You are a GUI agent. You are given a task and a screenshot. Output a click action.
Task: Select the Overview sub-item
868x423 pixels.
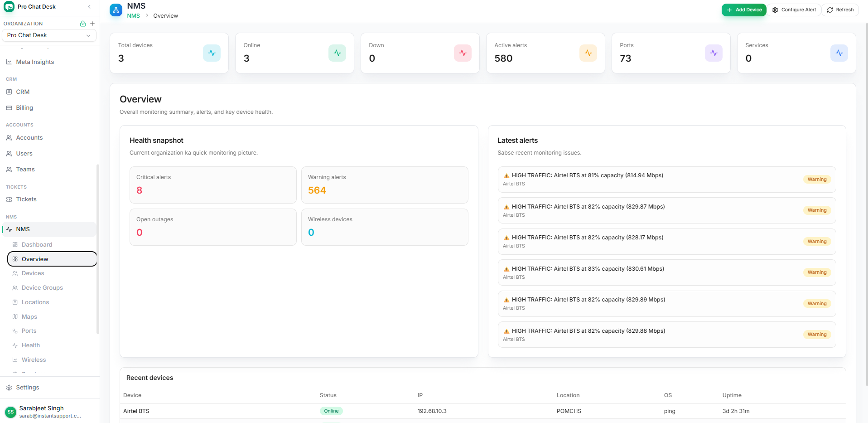(x=52, y=259)
